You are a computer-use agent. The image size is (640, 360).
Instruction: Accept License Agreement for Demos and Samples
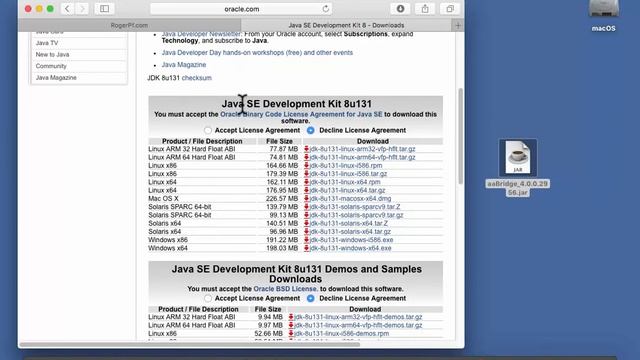tap(208, 298)
